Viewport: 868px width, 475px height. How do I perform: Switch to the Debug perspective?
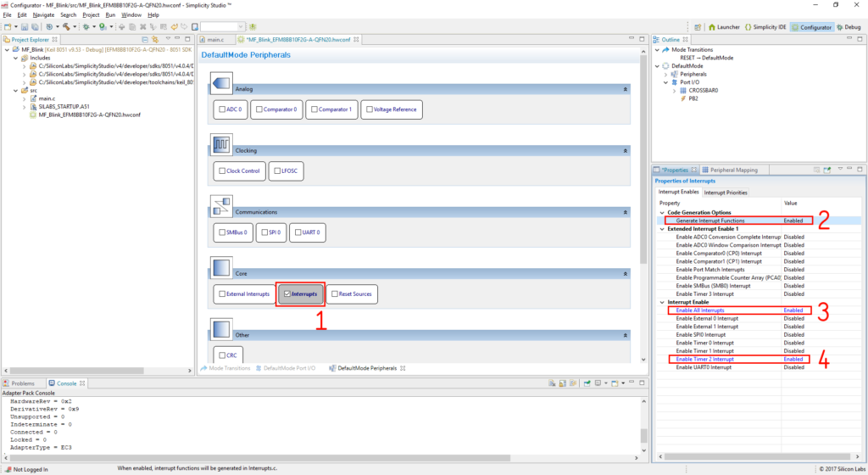(849, 27)
